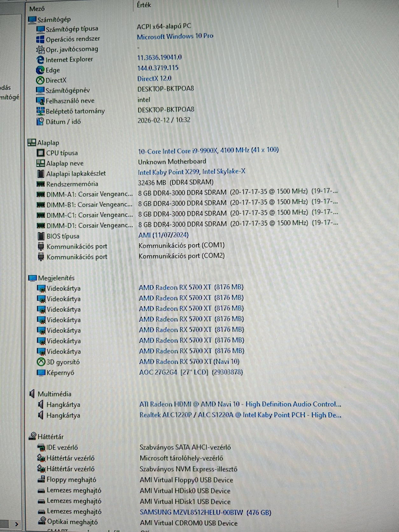Click the Floppy meghajtó icon

pos(41,479)
